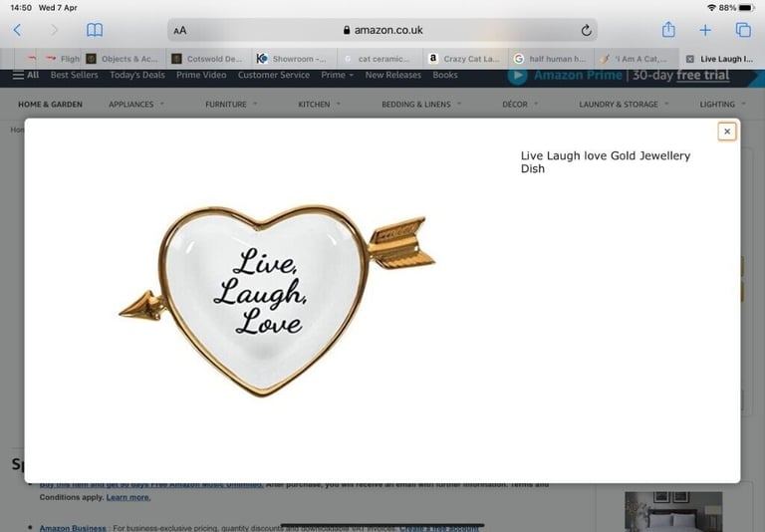
Task: Switch to the Objects & Ac... tab
Action: pos(124,59)
